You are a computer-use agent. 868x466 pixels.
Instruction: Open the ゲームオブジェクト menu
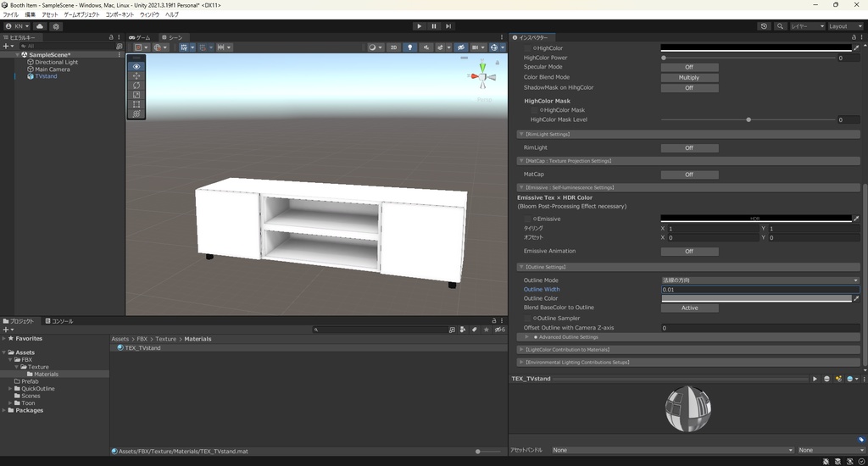coord(82,14)
